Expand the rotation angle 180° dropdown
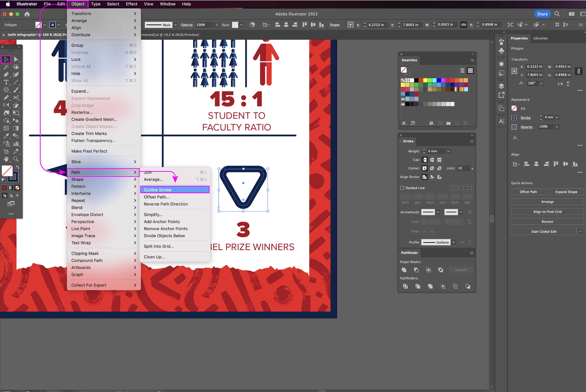This screenshot has width=586, height=392. tap(541, 83)
